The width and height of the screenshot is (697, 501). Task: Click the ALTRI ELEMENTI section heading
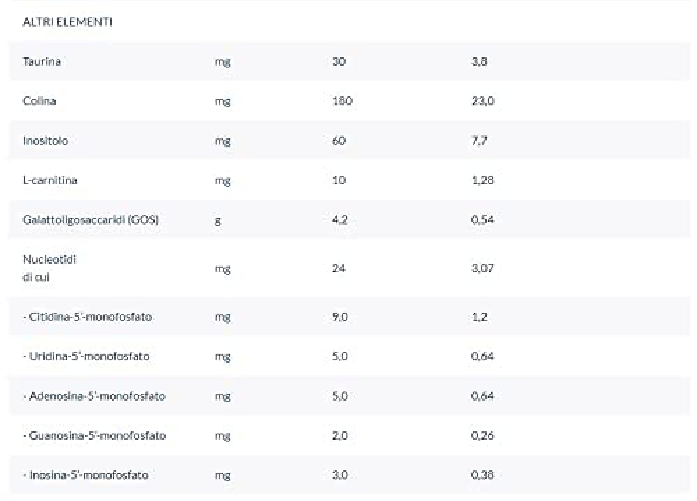pos(67,21)
